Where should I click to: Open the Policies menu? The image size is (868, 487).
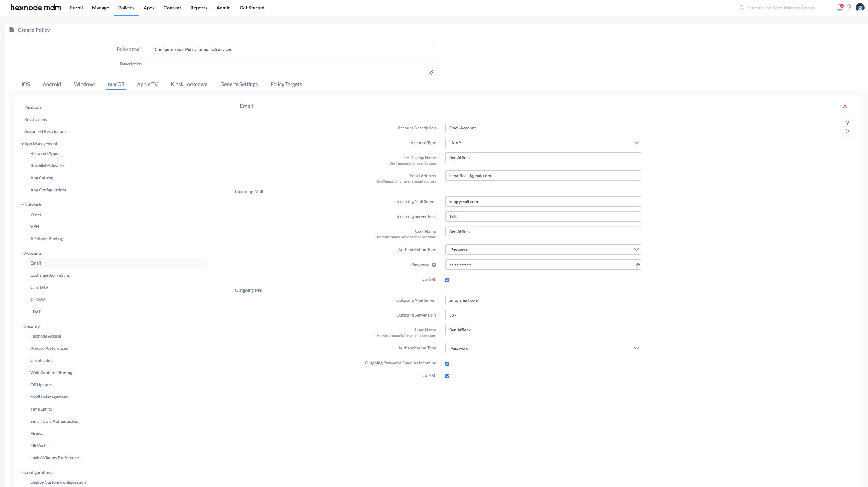(126, 7)
